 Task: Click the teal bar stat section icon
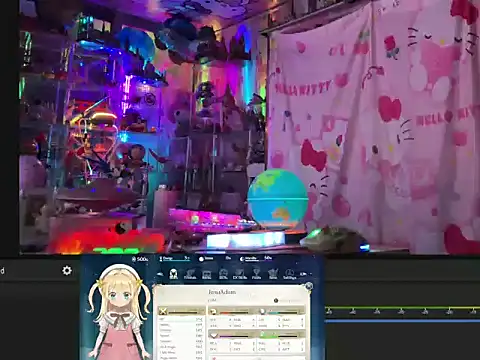[262, 312]
